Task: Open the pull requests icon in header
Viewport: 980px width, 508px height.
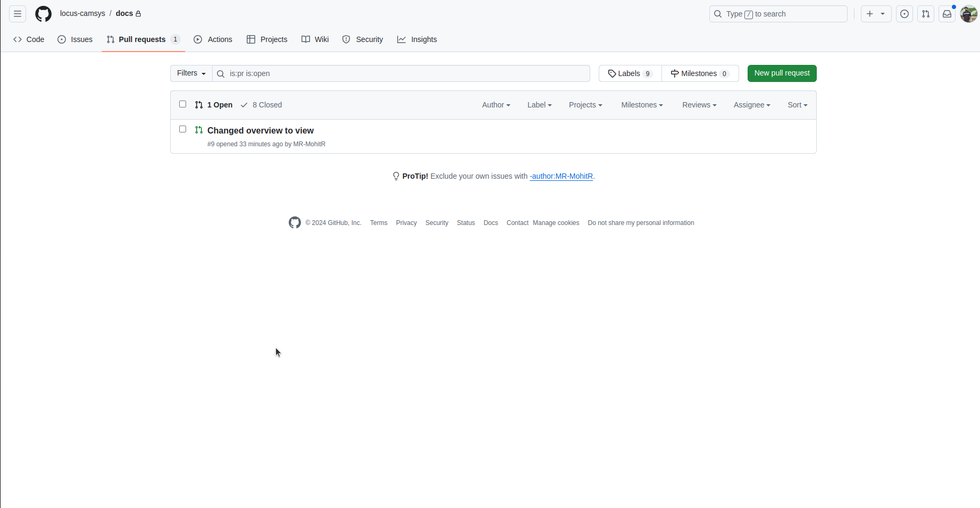Action: click(925, 14)
